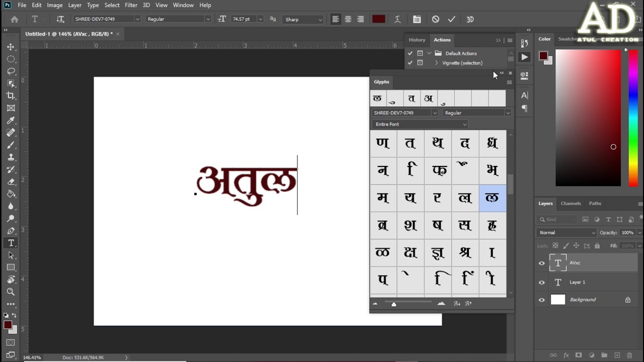Click add layer style fx button
644x362 pixels.
click(566, 355)
